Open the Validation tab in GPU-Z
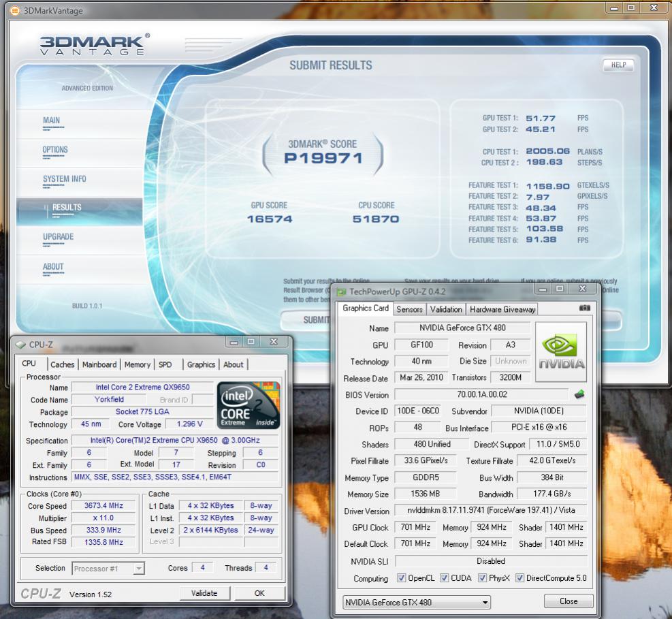Viewport: 672px width, 619px height. [446, 309]
